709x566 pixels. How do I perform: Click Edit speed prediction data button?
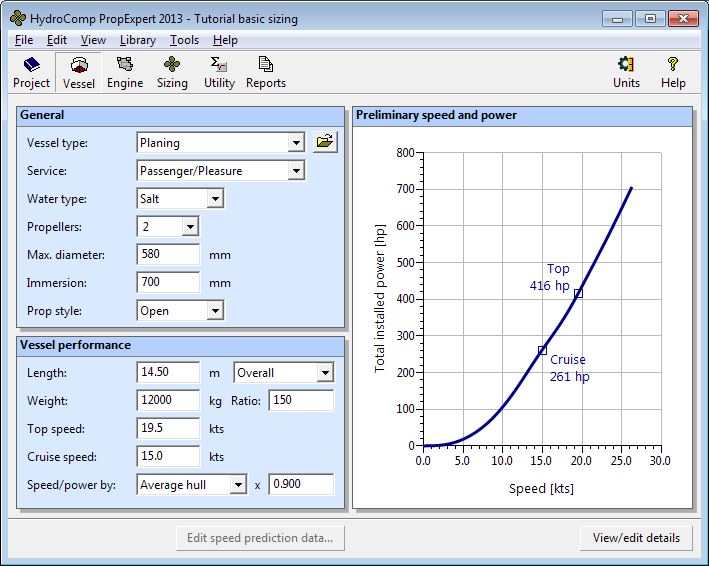pyautogui.click(x=260, y=538)
